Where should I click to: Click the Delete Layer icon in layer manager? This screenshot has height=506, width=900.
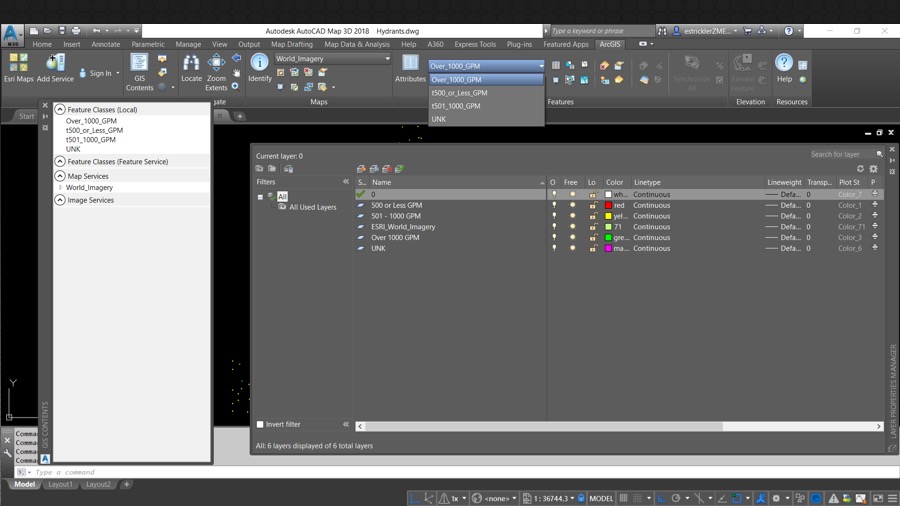(x=387, y=169)
